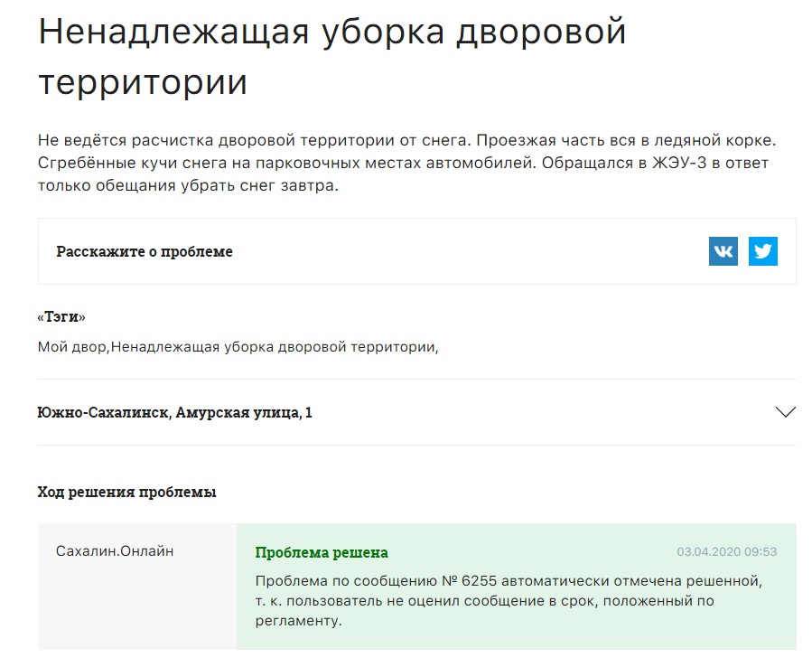Click the green 'Проблема решена' status
812x667 pixels.
(x=322, y=552)
